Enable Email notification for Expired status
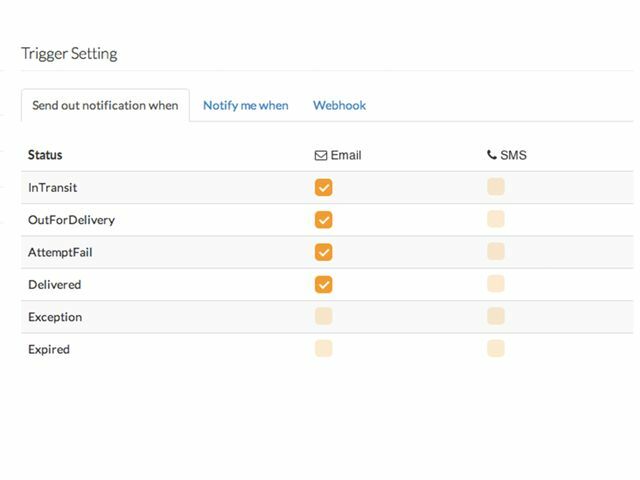 point(323,349)
